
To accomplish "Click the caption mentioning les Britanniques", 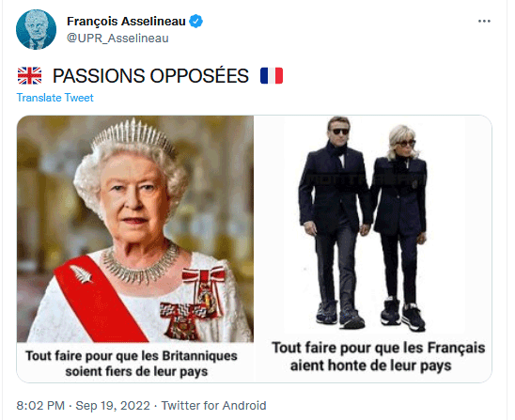I will 132,364.
